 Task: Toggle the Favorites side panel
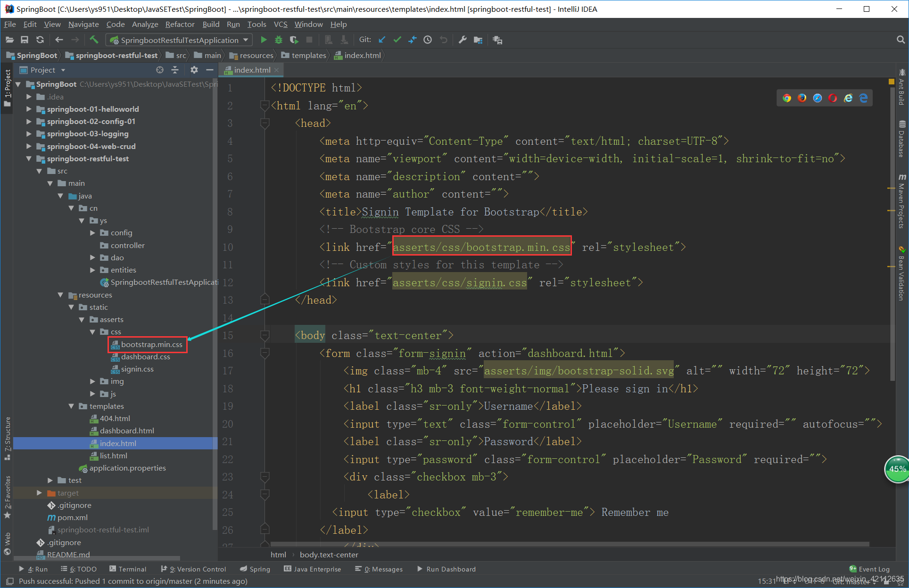[7, 497]
